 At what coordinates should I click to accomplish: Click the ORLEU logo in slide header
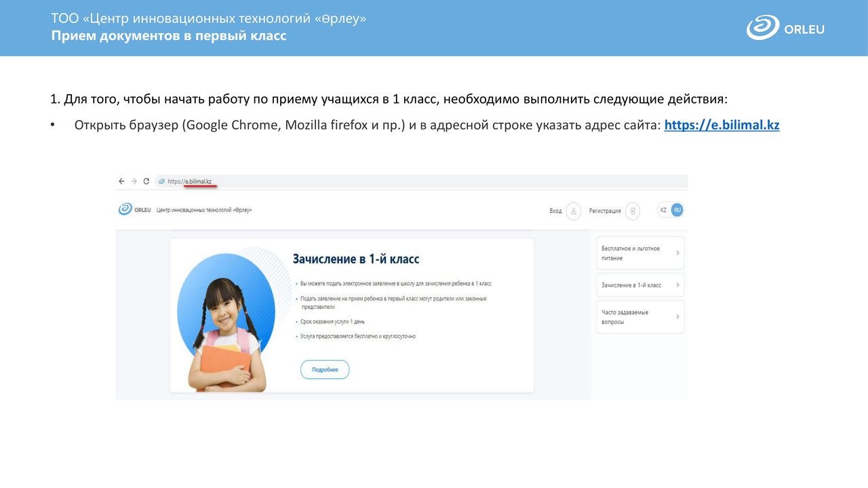coord(785,28)
